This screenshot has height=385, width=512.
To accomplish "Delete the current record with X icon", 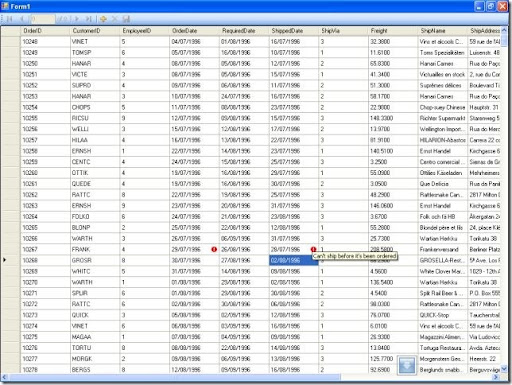I will tap(114, 19).
